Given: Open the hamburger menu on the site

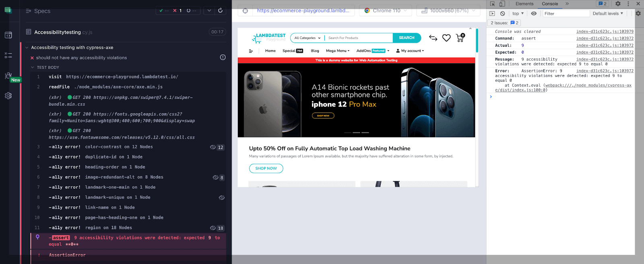Looking at the screenshot, I should [x=251, y=51].
